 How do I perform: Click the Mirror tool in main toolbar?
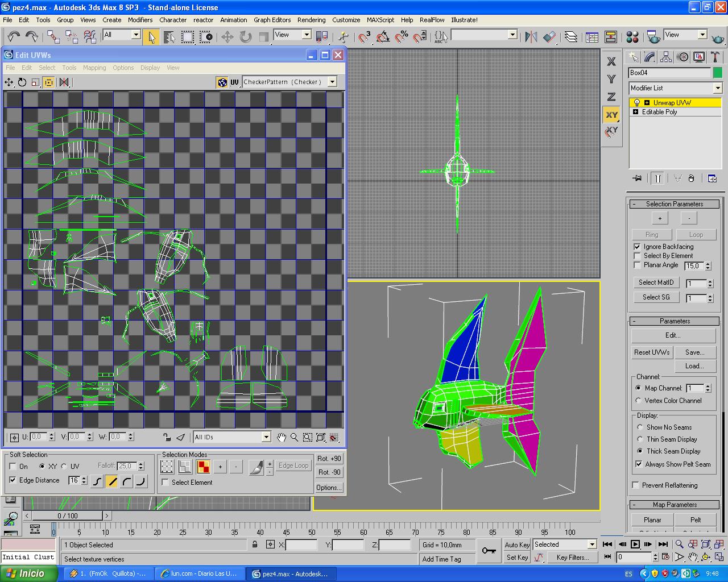(531, 37)
